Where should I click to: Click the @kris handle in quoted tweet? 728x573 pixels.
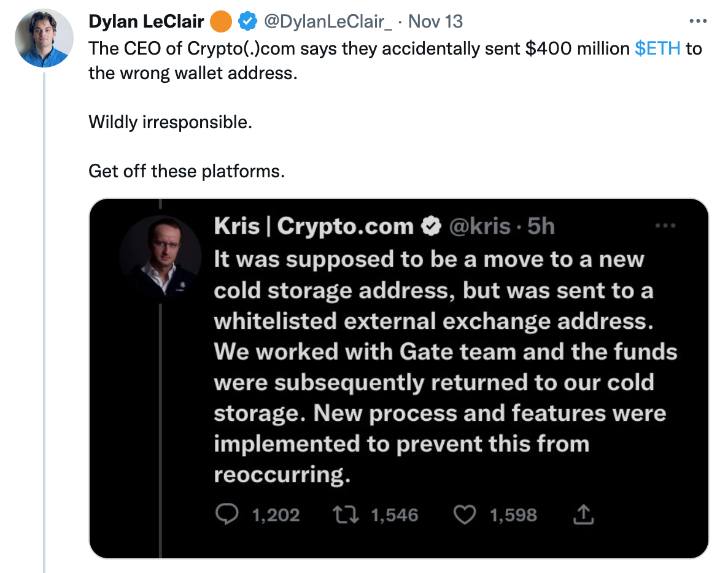point(479,227)
